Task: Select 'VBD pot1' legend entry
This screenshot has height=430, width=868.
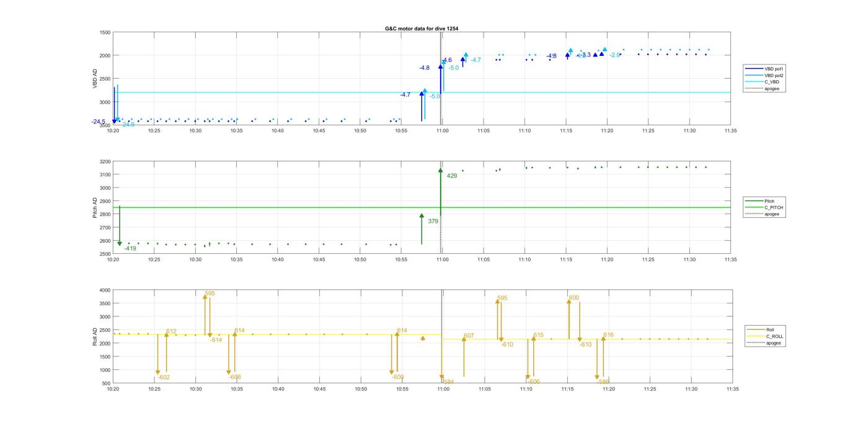Action: (x=774, y=68)
